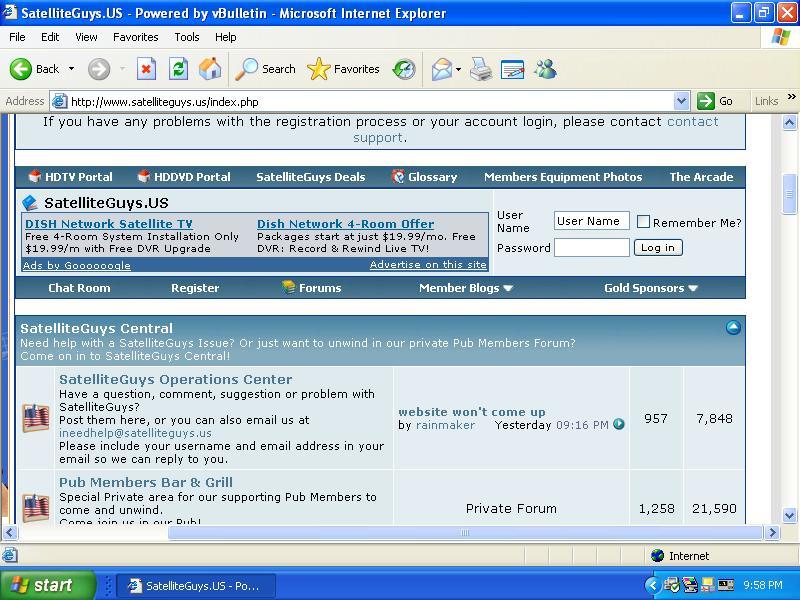800x600 pixels.
Task: Click the green Go arrow icon
Action: coord(706,101)
